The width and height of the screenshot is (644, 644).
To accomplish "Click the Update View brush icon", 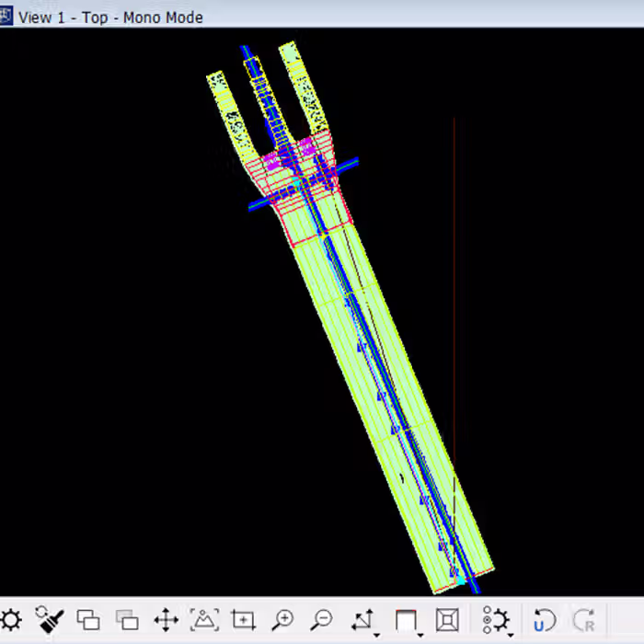I will coord(50,619).
